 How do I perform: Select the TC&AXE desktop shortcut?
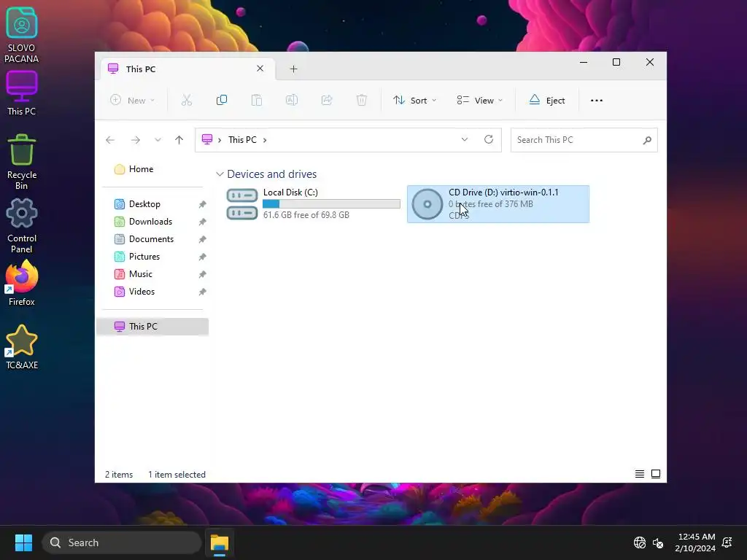pos(21,346)
